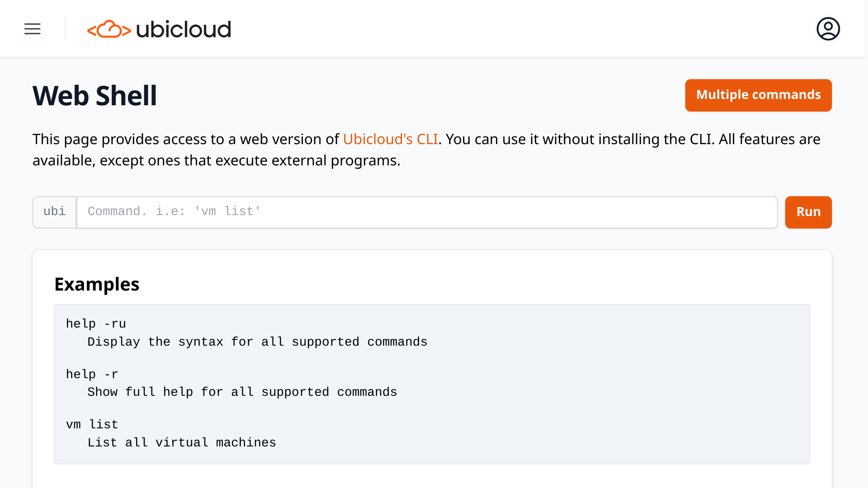868x488 pixels.
Task: Click "Show full help for all supported commands"
Action: [242, 392]
